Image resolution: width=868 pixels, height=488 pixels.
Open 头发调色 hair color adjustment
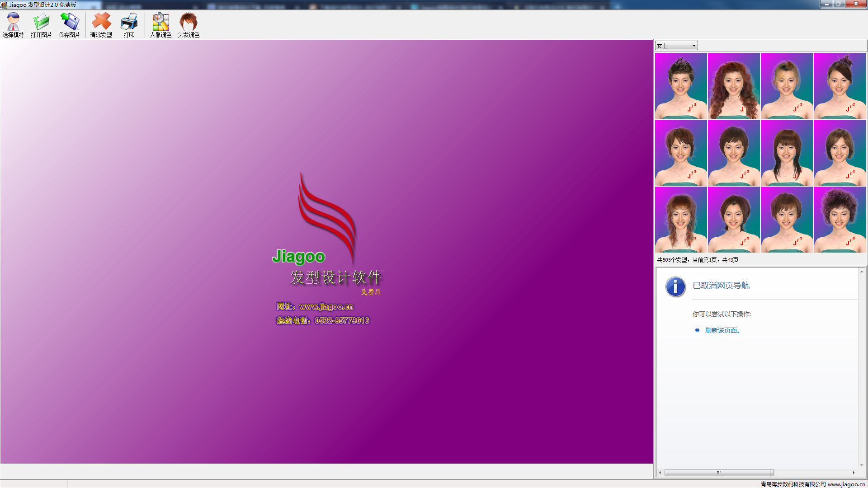(x=189, y=25)
